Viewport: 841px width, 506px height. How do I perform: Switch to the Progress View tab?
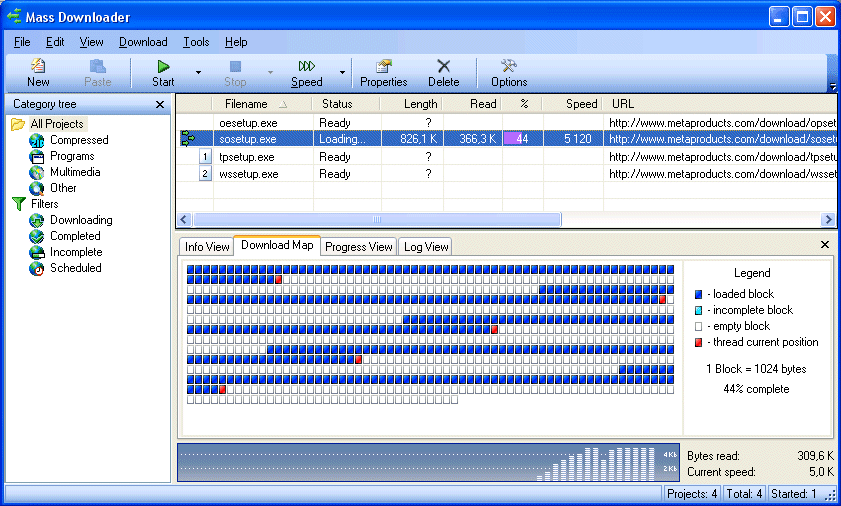tap(359, 247)
